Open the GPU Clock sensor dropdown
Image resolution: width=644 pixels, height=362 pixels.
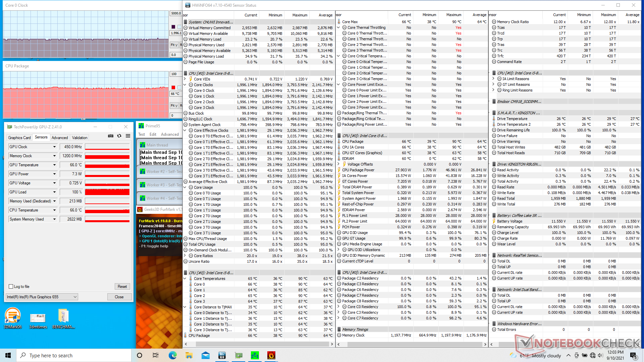pyautogui.click(x=54, y=147)
